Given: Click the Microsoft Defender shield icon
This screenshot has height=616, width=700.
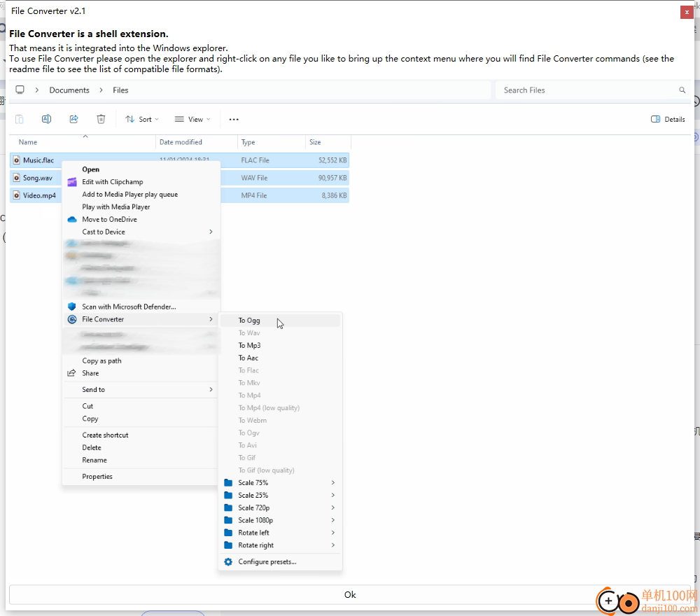Looking at the screenshot, I should point(72,307).
